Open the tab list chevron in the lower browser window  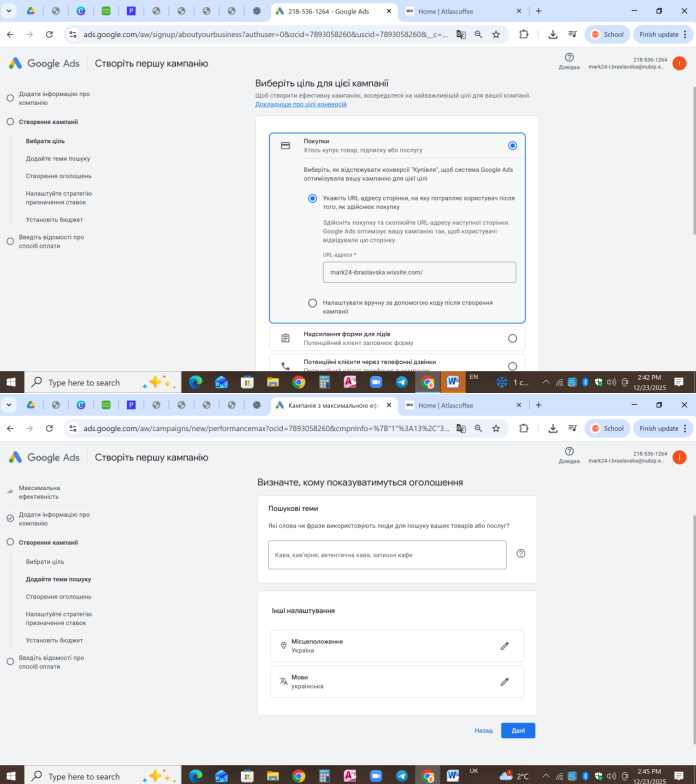click(x=8, y=405)
